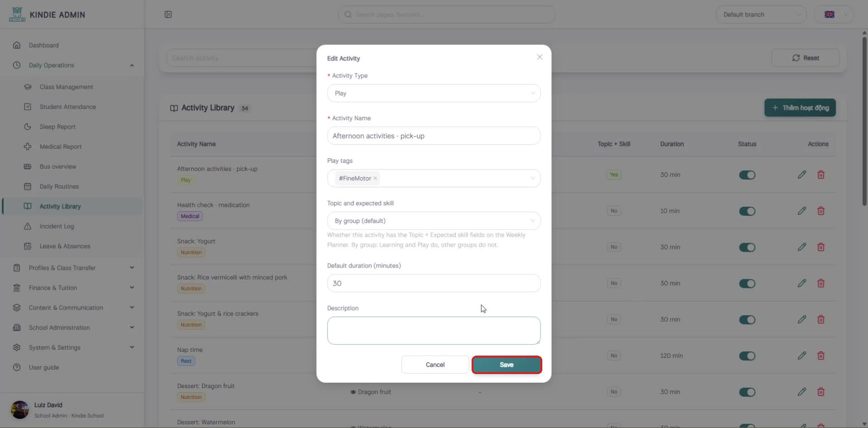Toggle status for Yogurt & rice crackers
The image size is (868, 428).
(747, 320)
